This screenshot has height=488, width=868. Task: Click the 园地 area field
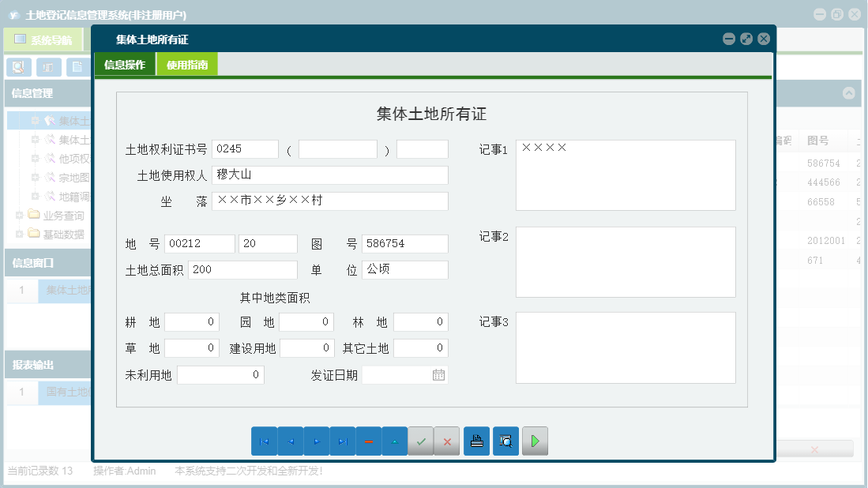[x=306, y=321]
